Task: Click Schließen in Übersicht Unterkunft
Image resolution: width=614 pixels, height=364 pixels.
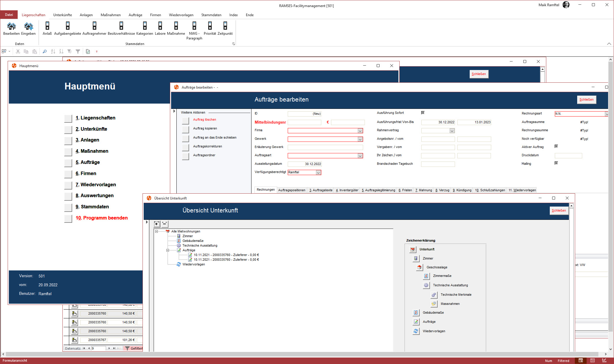Action: [559, 211]
